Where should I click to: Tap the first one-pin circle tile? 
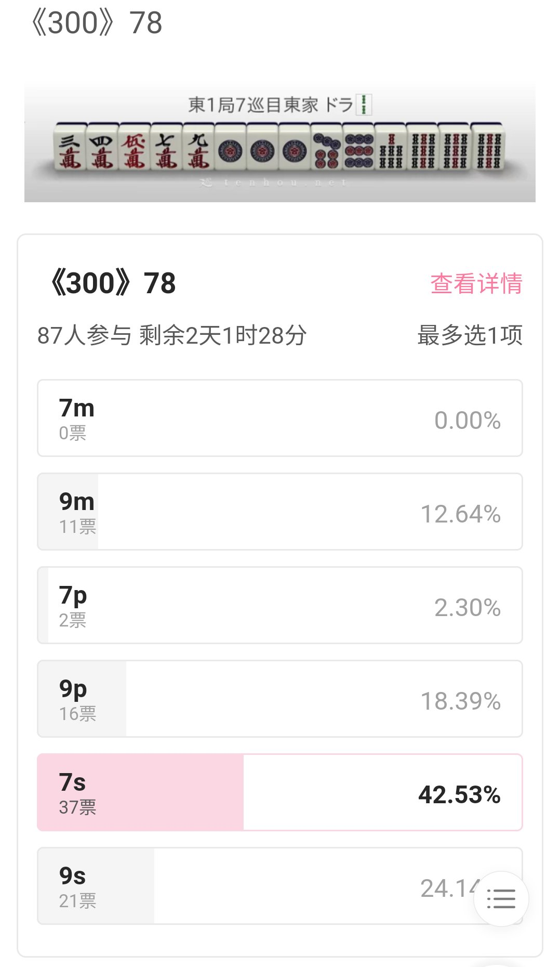click(x=230, y=148)
